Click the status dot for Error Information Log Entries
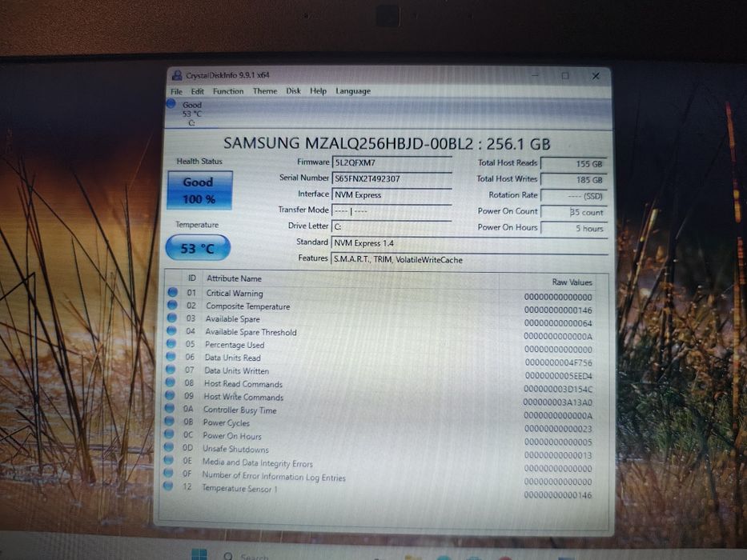Screen dimensions: 747x560 [x=168, y=473]
